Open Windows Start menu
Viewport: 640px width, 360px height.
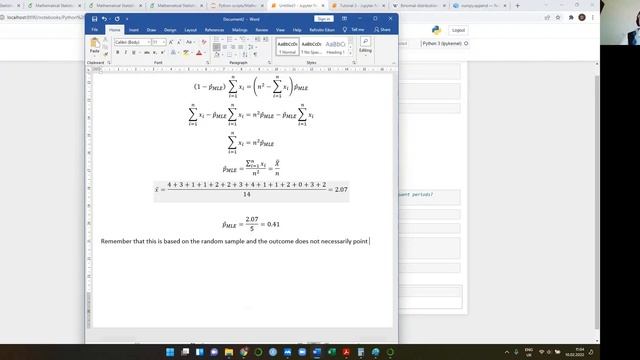(x=170, y=352)
